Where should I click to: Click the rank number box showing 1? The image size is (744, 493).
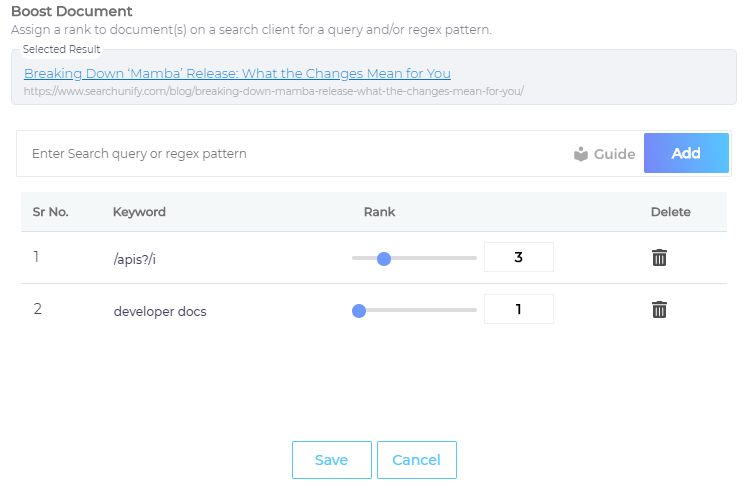[x=518, y=309]
